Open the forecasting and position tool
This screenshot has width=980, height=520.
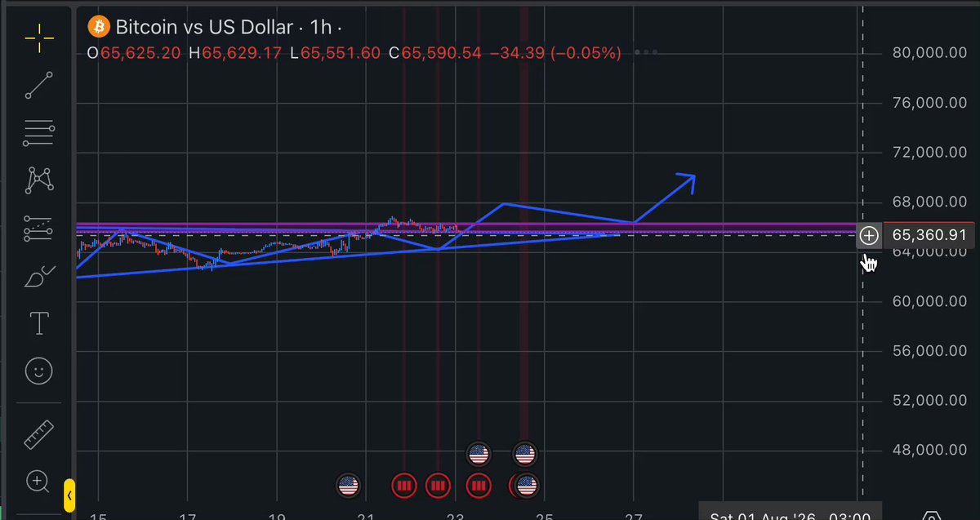coord(38,229)
